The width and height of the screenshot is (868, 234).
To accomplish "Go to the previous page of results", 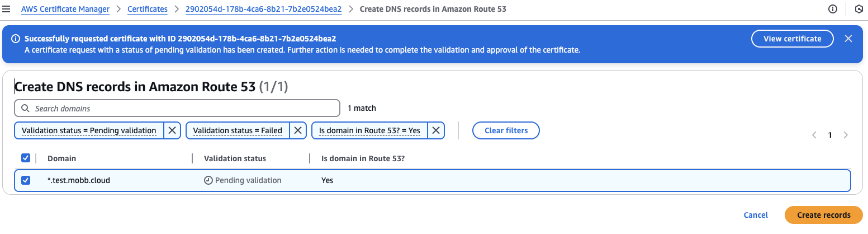I will 814,135.
